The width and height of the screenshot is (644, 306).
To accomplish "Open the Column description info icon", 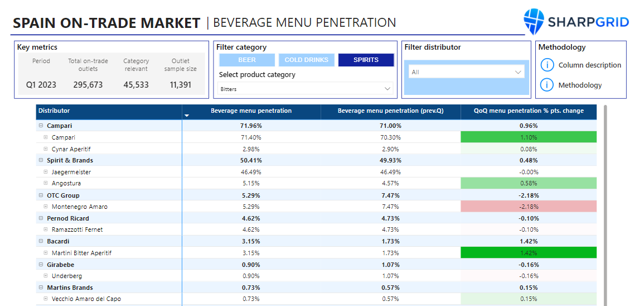I will pyautogui.click(x=547, y=65).
